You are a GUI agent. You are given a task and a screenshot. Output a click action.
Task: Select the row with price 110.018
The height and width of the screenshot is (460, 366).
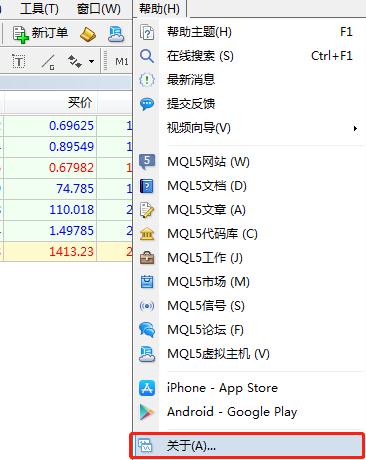pos(66,210)
